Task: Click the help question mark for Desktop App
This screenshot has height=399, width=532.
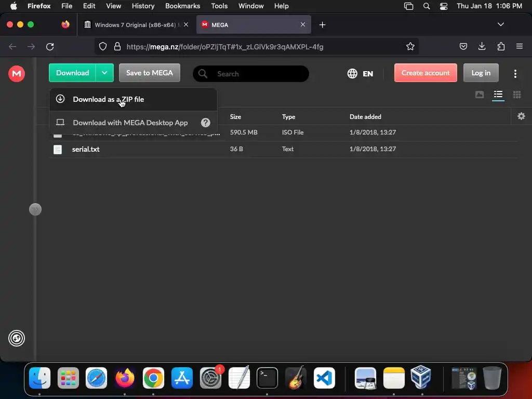Action: (x=205, y=123)
